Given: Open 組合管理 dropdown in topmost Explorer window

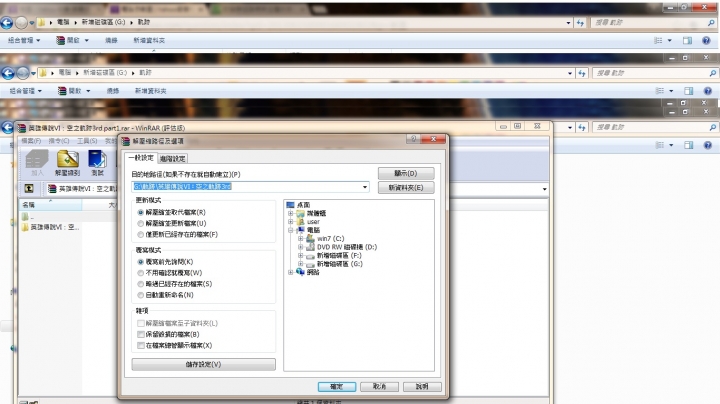Looking at the screenshot, I should 24,40.
